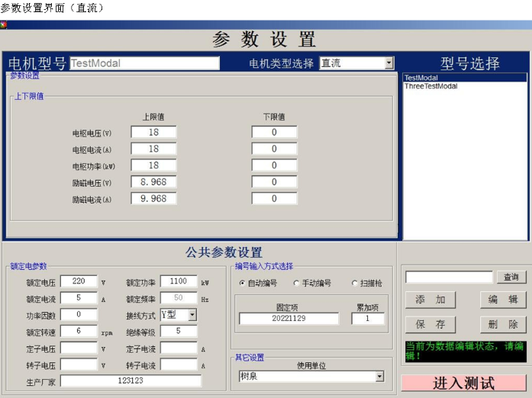The image size is (532, 398).
Task: Open the 使用单位 dropdown showing 树泉
Action: click(379, 376)
